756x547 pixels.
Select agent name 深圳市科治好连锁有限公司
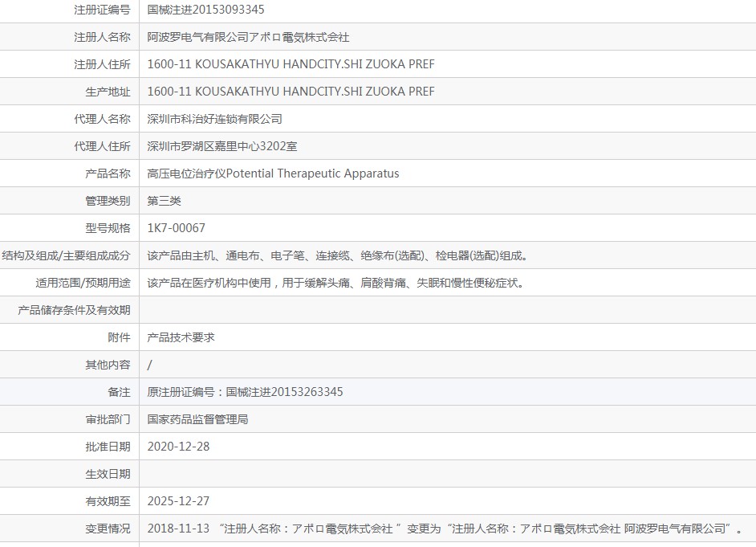click(x=214, y=119)
